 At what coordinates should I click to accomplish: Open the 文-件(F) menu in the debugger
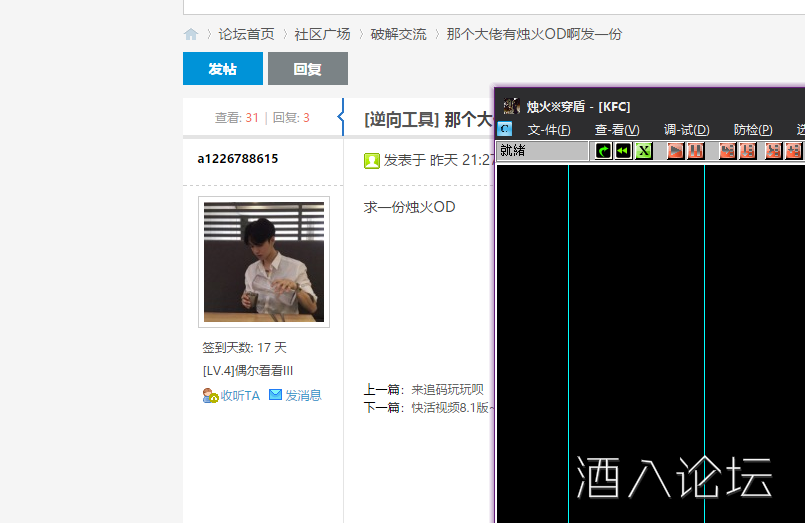(x=549, y=130)
